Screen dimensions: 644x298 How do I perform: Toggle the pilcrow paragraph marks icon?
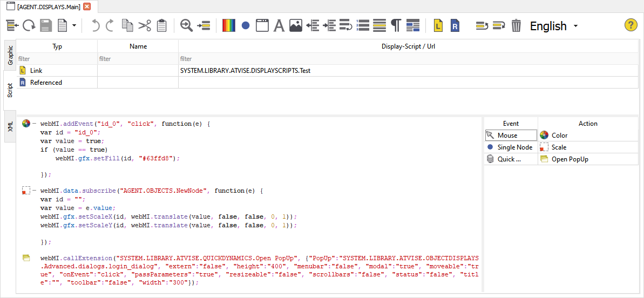(x=396, y=26)
